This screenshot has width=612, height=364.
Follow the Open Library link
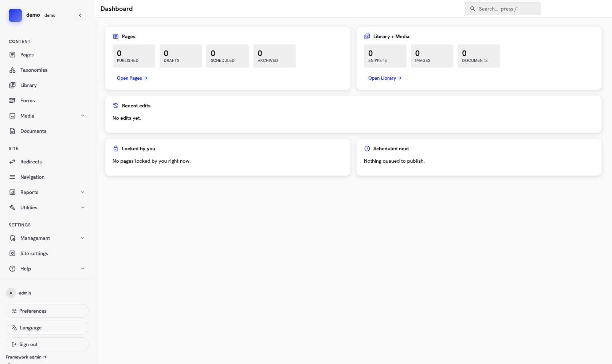385,78
